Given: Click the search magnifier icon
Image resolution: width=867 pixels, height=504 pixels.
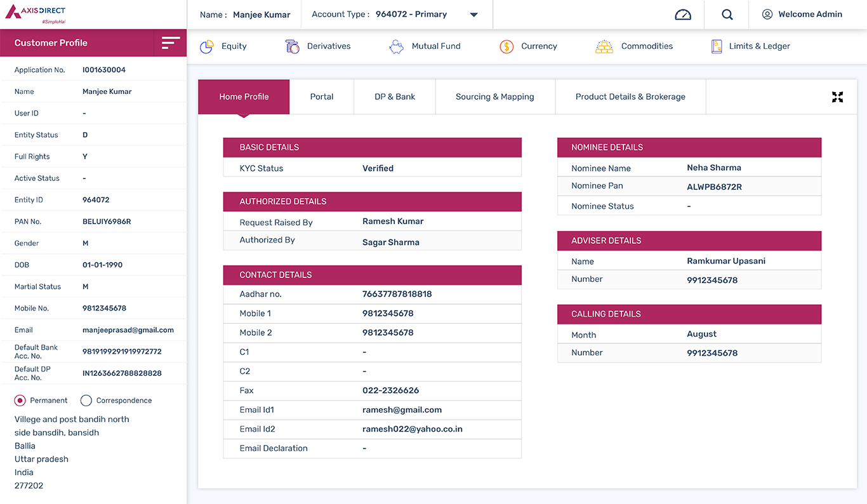Looking at the screenshot, I should [x=727, y=15].
